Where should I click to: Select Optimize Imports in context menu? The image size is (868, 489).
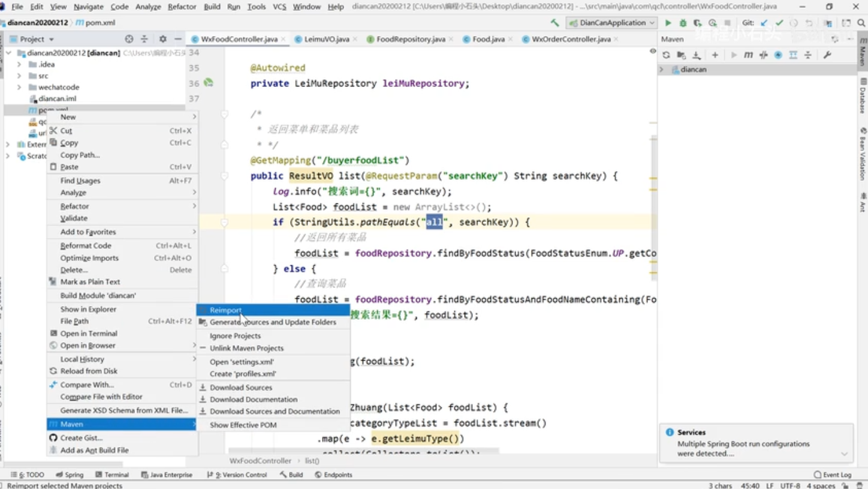[x=122, y=258]
